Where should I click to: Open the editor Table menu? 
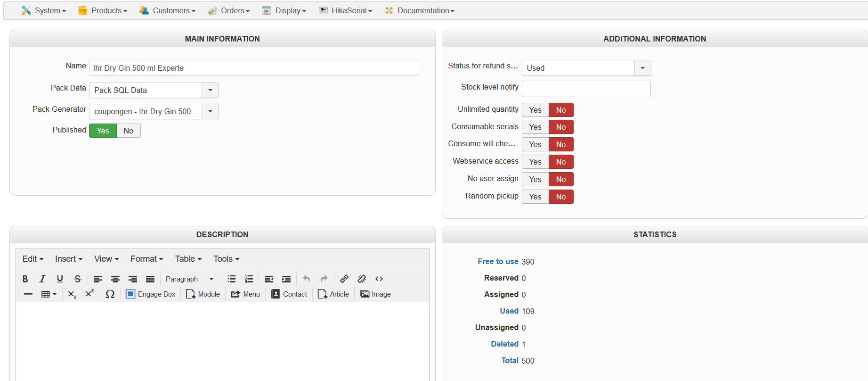188,259
